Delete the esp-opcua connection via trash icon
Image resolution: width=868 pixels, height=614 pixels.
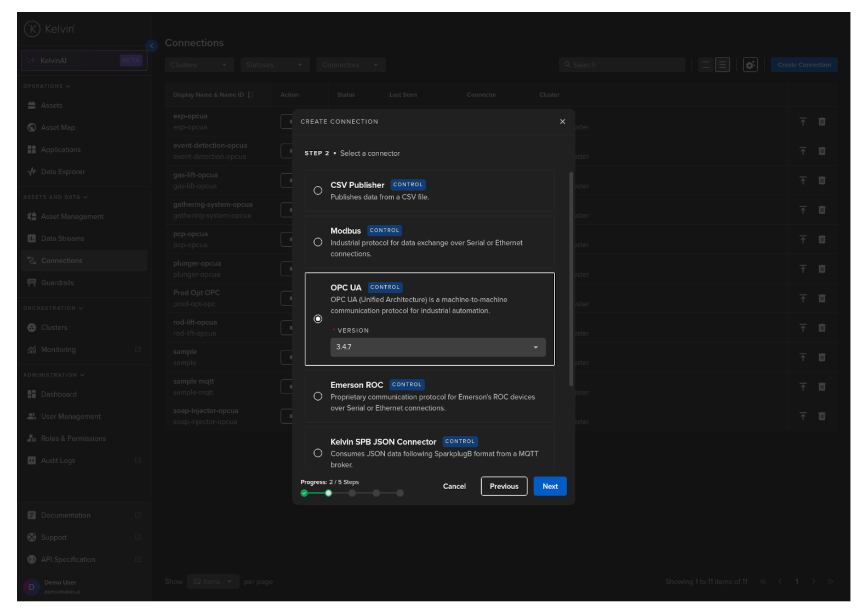tap(821, 122)
